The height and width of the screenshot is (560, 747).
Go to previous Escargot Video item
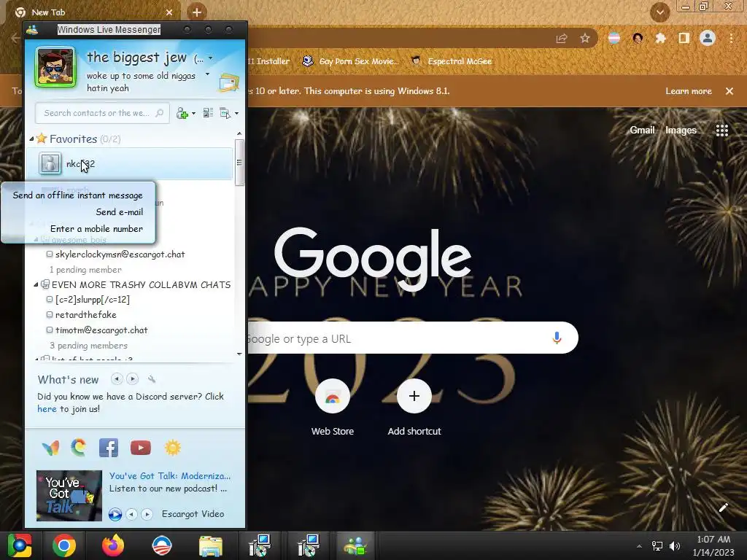131,514
